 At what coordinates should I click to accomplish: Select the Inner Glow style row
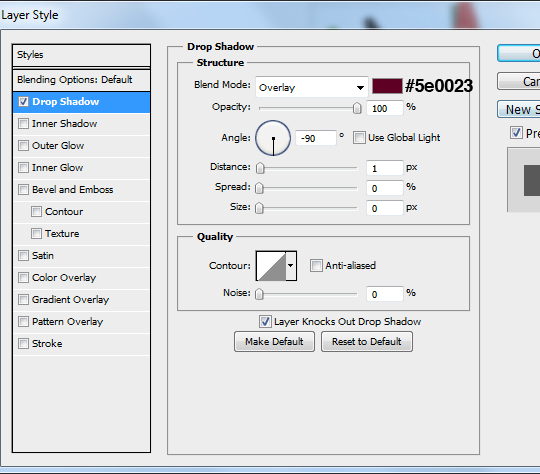(x=81, y=168)
